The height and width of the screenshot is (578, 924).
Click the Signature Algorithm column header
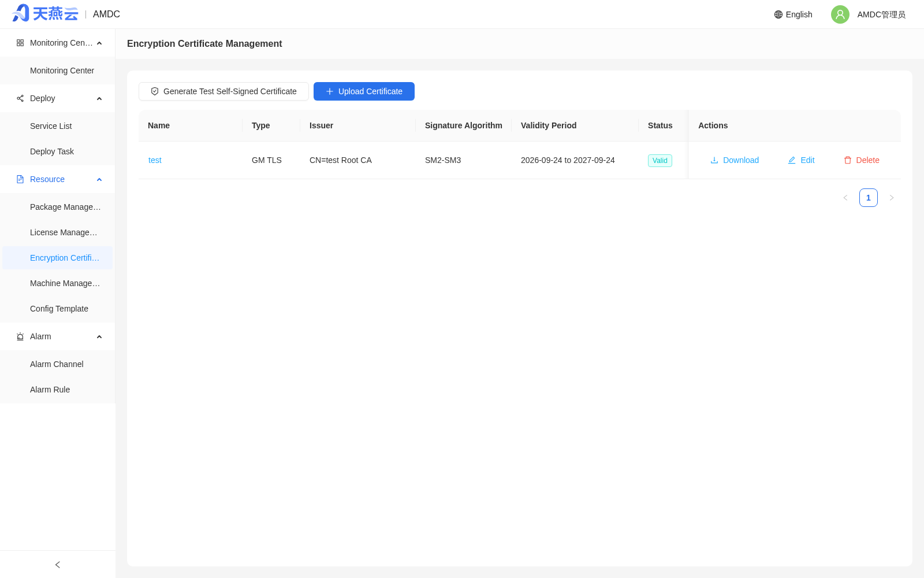pos(464,125)
